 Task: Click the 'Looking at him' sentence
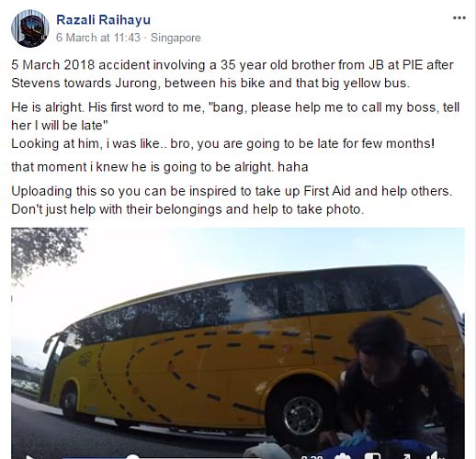222,143
